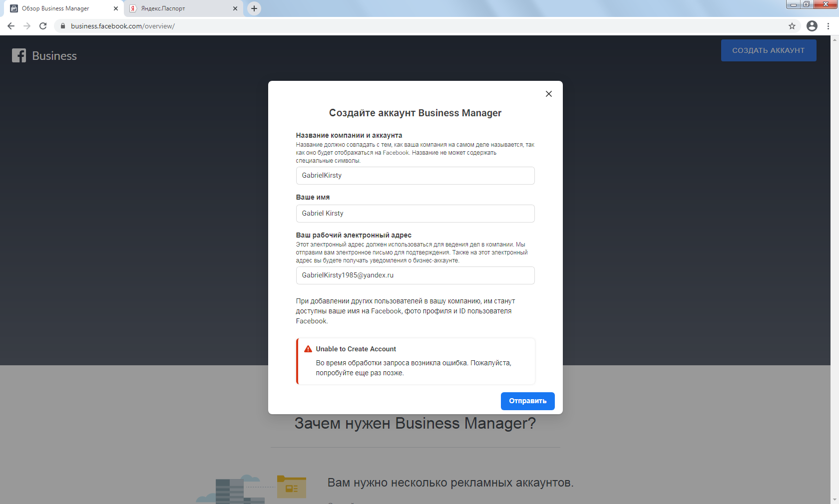
Task: Click the Business wordmark next to the logo
Action: tap(54, 56)
